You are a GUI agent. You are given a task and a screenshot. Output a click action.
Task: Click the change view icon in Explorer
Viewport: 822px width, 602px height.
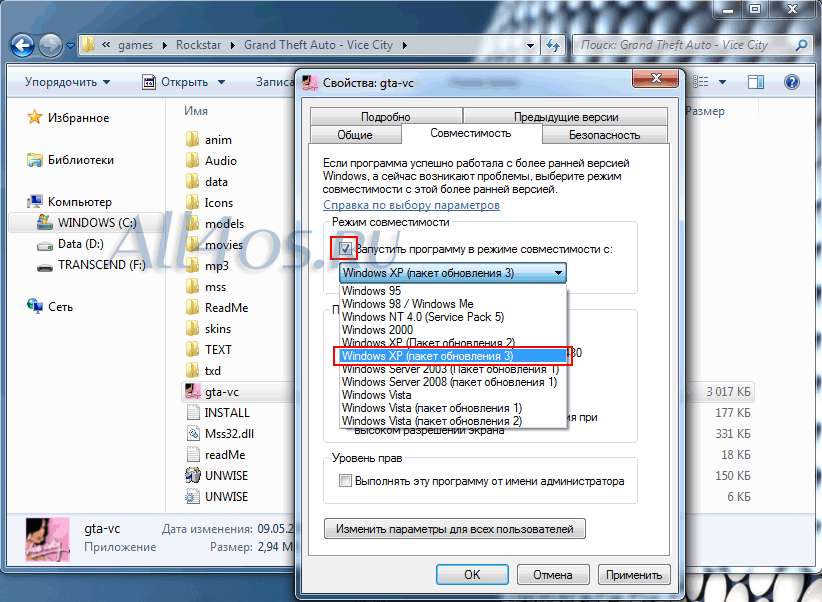pos(701,82)
